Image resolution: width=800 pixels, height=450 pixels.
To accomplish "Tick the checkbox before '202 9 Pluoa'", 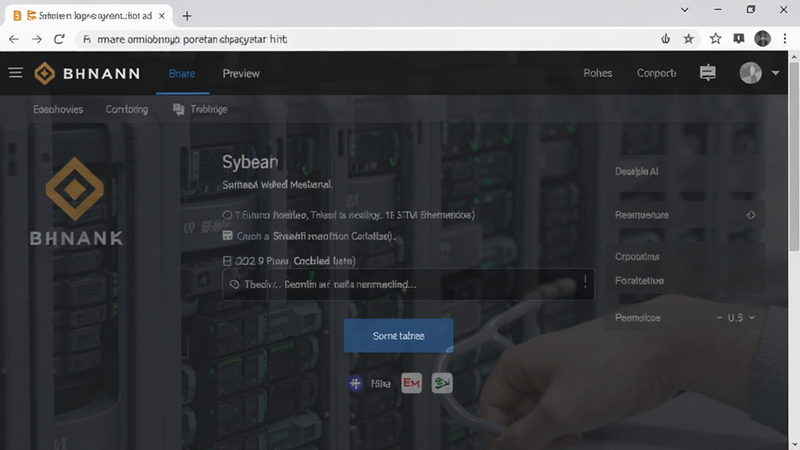I will pos(228,261).
